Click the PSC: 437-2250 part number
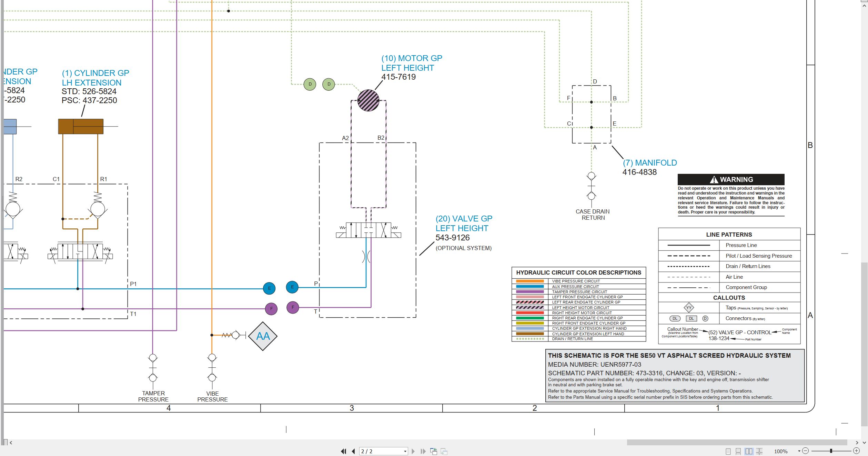 point(89,100)
